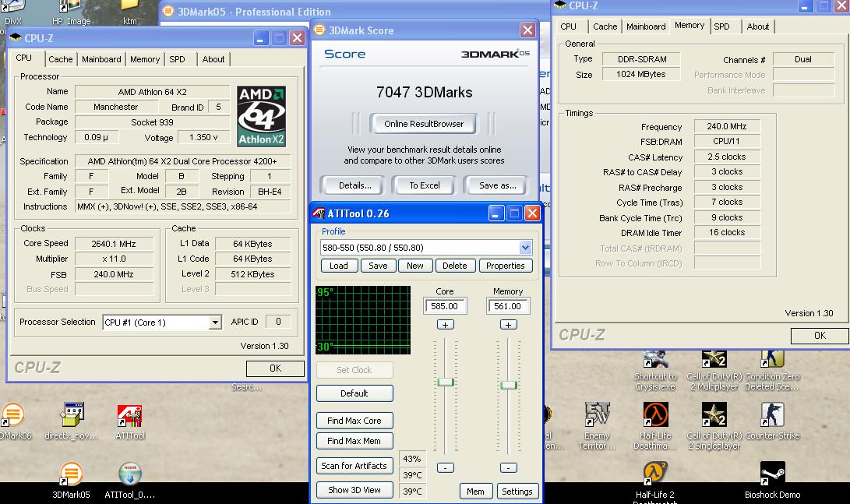Open ATITool Mem button
Viewport: 850px width, 504px height.
tap(475, 492)
